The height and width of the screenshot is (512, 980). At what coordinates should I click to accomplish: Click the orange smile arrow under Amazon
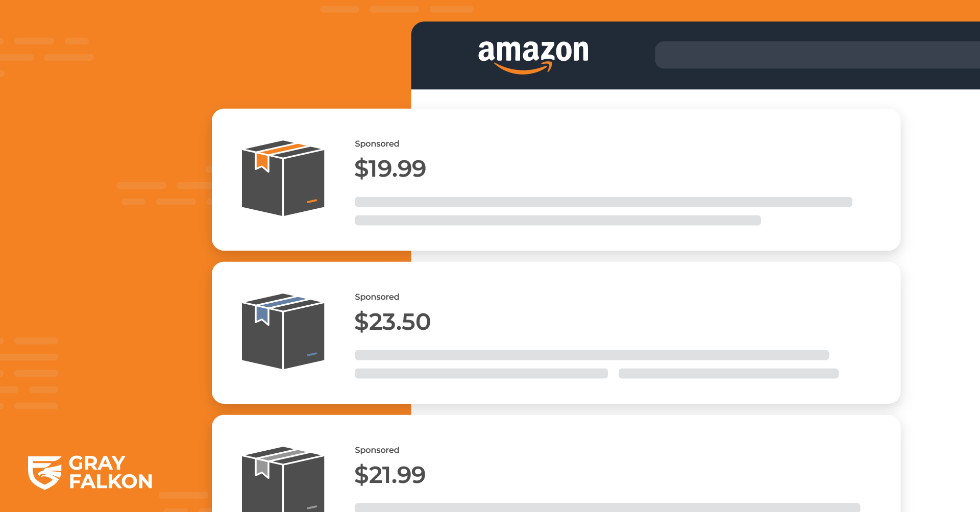point(523,68)
